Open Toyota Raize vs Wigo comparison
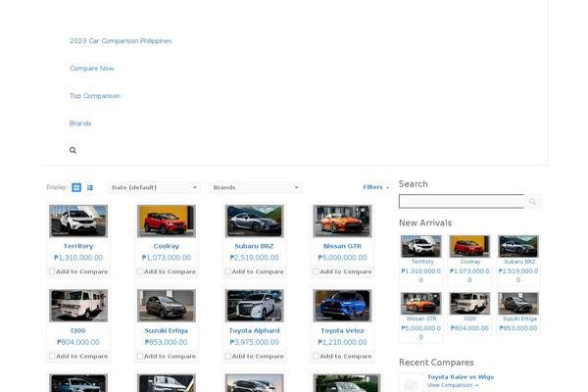The height and width of the screenshot is (392, 588). pyautogui.click(x=461, y=377)
